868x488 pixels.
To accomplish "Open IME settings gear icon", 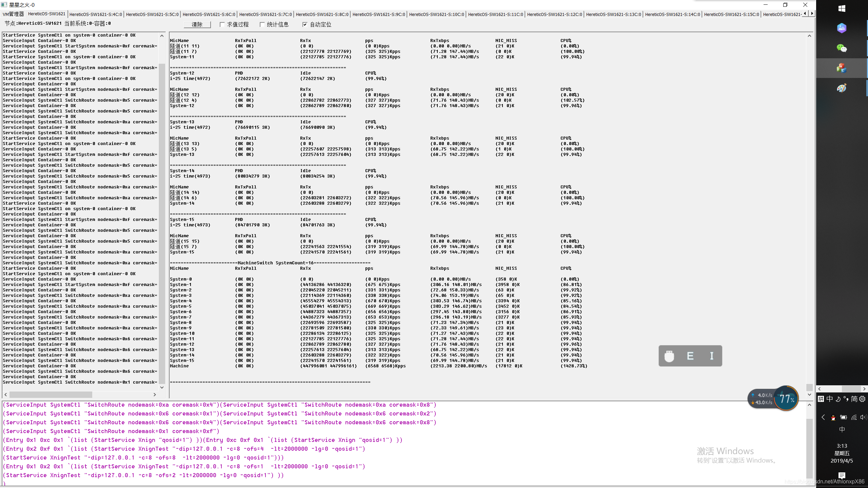I will (862, 399).
